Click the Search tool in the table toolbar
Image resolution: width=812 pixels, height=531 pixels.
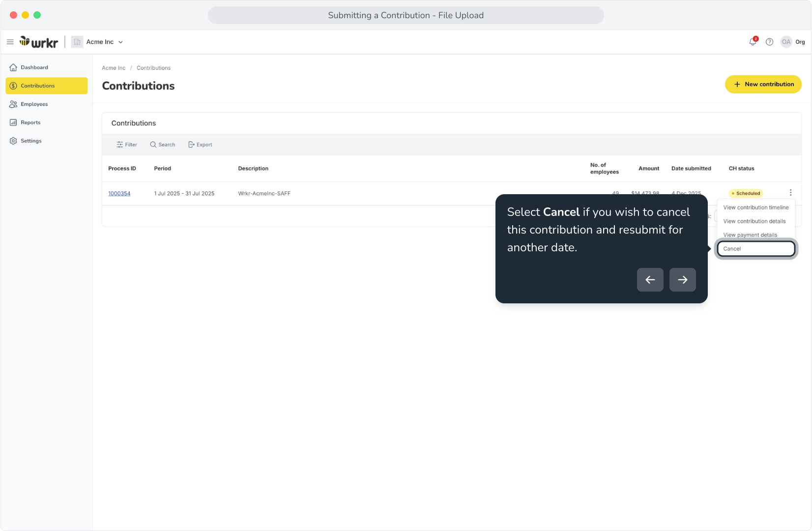pos(163,145)
